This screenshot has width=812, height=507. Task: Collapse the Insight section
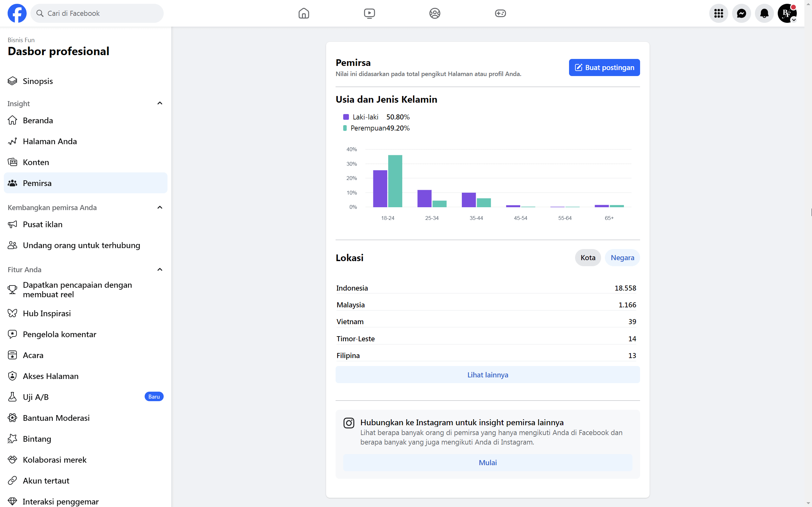click(x=160, y=103)
